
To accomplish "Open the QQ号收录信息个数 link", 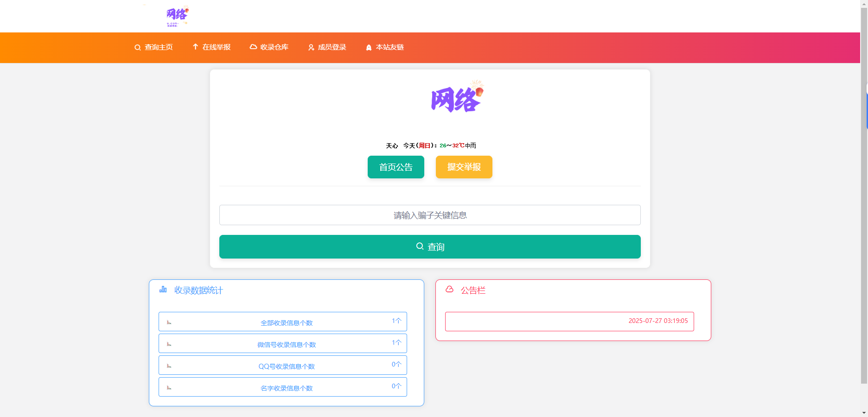I will 287,366.
